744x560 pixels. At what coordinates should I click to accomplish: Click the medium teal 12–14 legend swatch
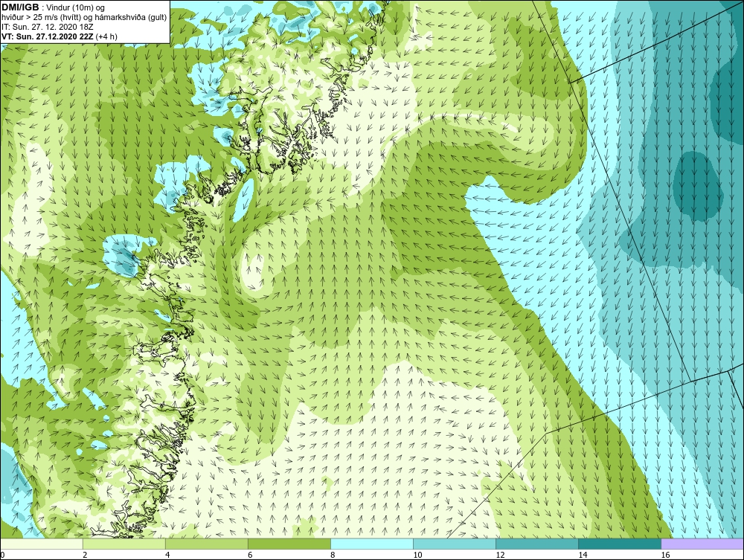point(537,544)
